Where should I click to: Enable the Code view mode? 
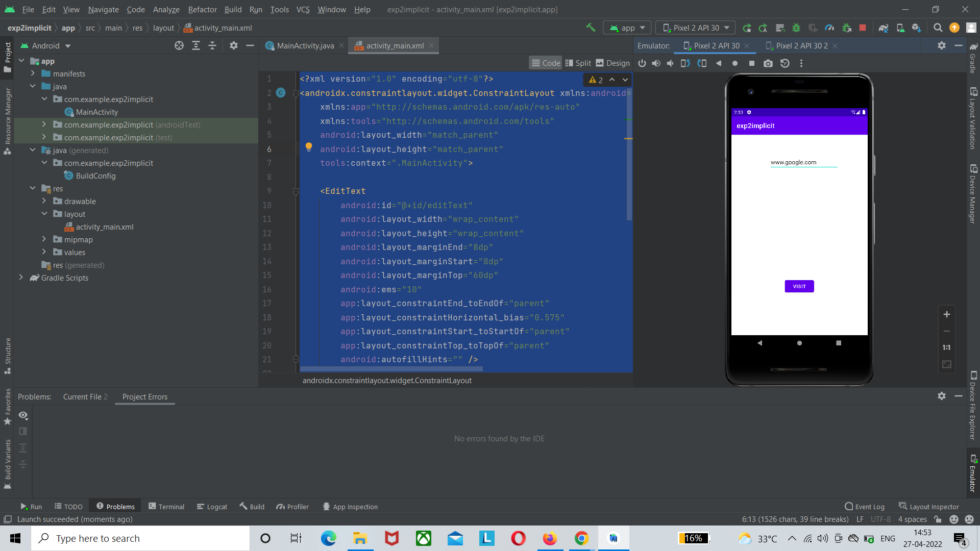(x=545, y=63)
